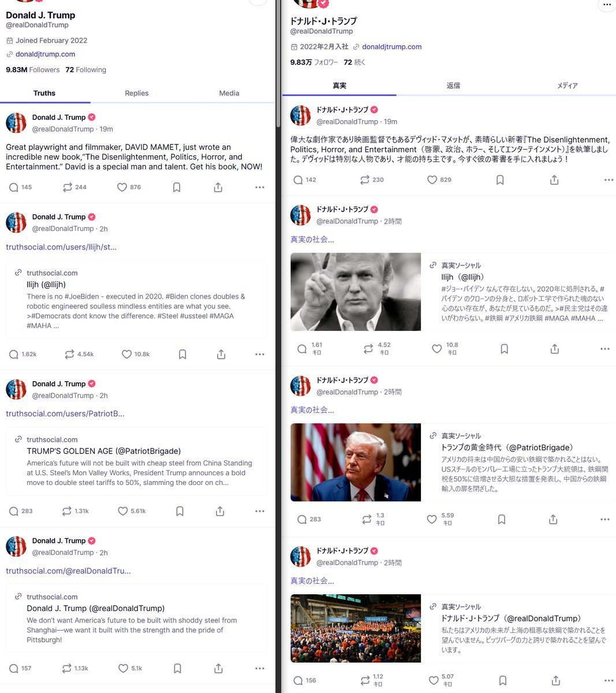Select the 返信 tab on Japanese profile
The height and width of the screenshot is (693, 616).
click(x=453, y=85)
